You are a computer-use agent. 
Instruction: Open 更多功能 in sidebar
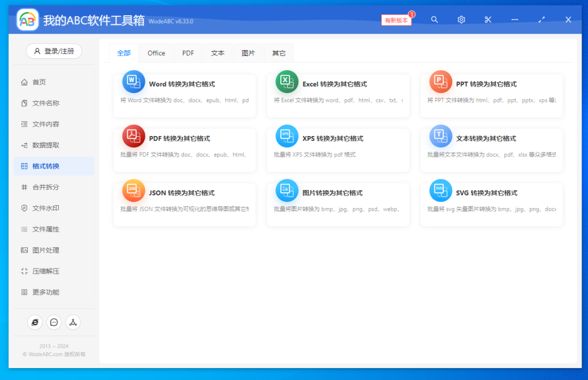(x=53, y=292)
